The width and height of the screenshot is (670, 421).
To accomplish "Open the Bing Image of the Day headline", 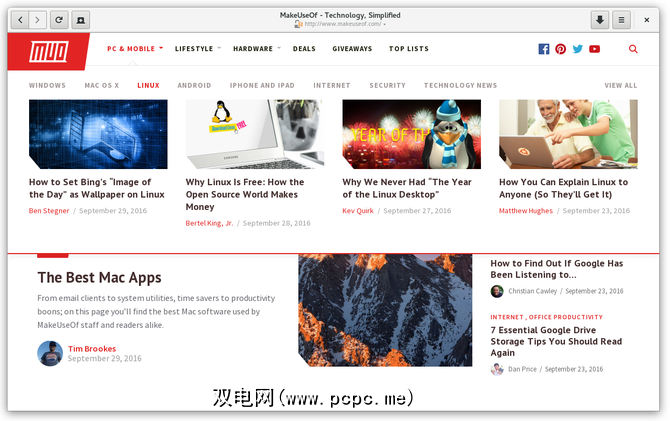I will click(97, 188).
